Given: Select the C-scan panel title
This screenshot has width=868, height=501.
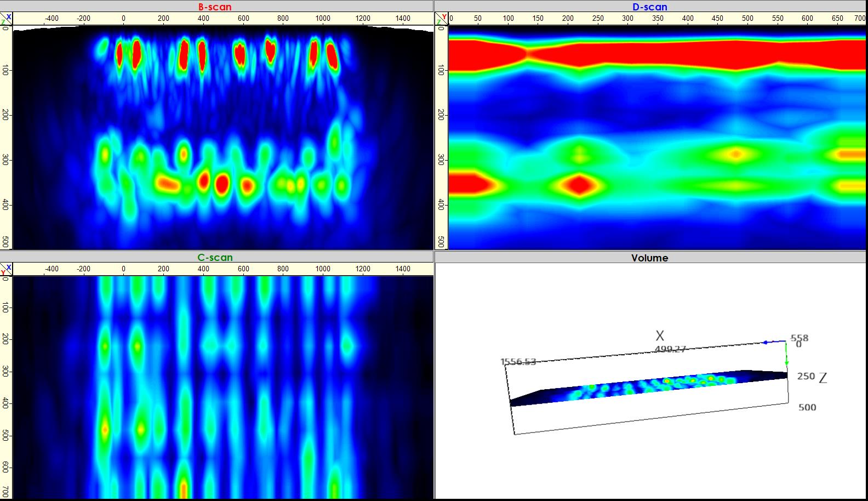Looking at the screenshot, I should pyautogui.click(x=215, y=258).
